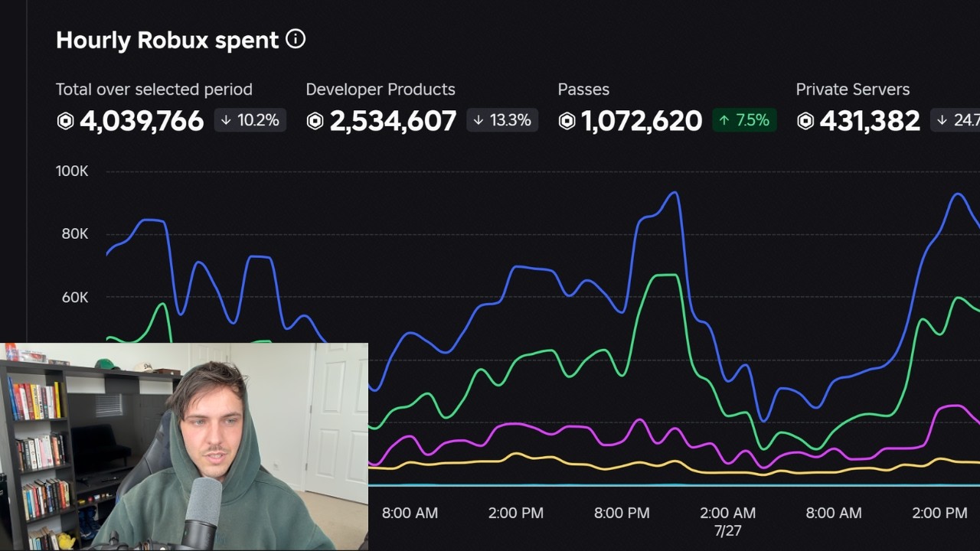
Task: Click the 80K y-axis label
Action: tap(75, 234)
